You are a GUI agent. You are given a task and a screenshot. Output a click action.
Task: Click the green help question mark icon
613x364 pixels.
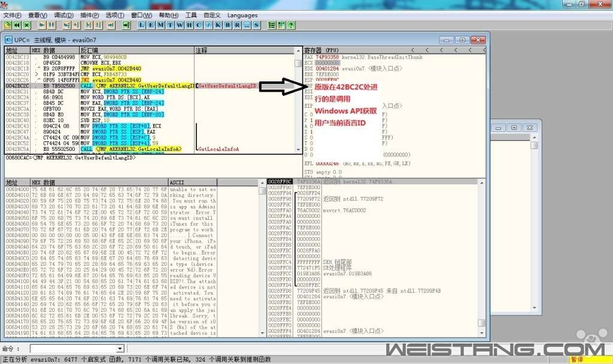point(291,25)
